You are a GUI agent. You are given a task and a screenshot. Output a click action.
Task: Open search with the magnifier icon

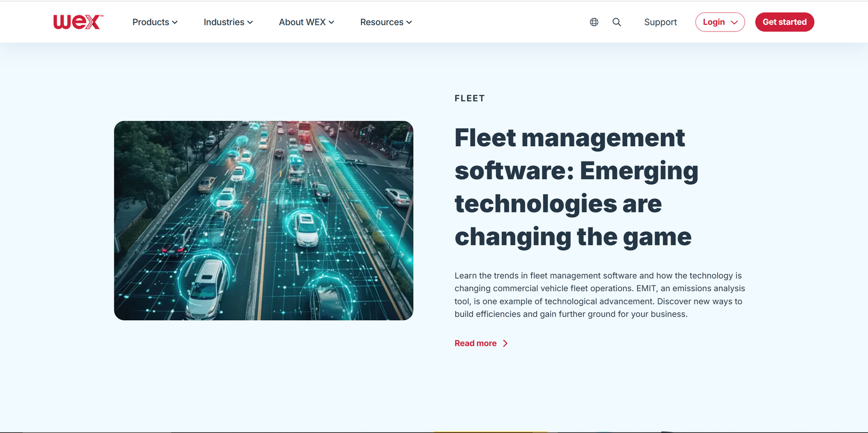pos(617,22)
